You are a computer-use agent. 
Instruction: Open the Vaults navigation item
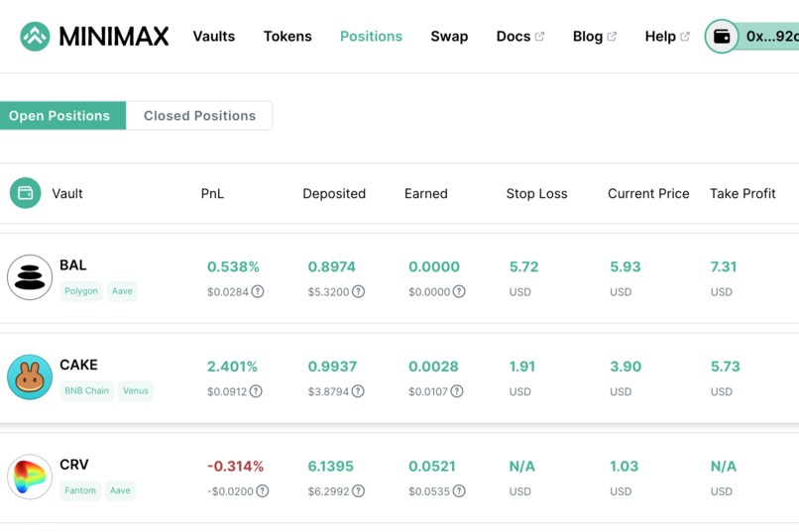click(x=214, y=36)
